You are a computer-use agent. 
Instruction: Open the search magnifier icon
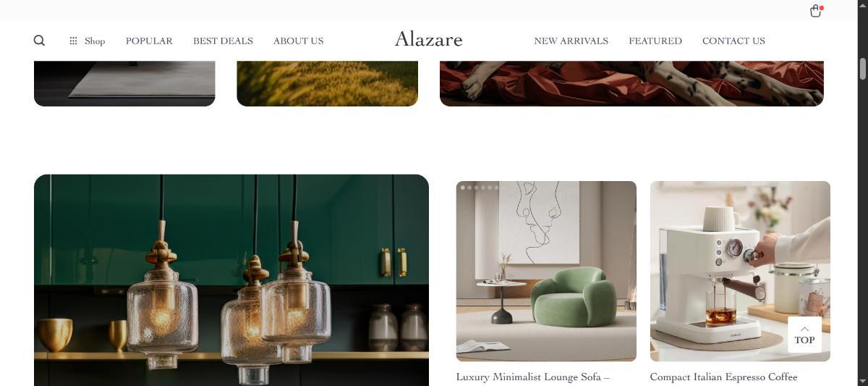pos(39,41)
